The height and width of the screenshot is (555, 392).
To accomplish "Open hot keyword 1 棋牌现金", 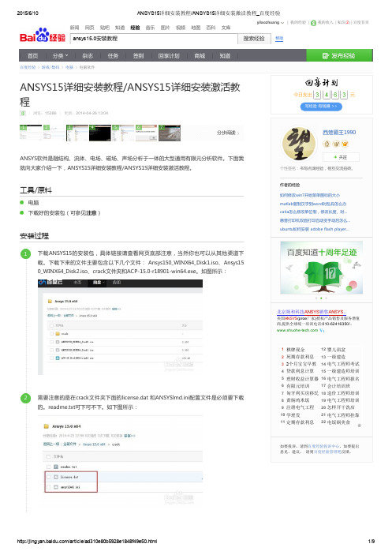I will point(296,350).
